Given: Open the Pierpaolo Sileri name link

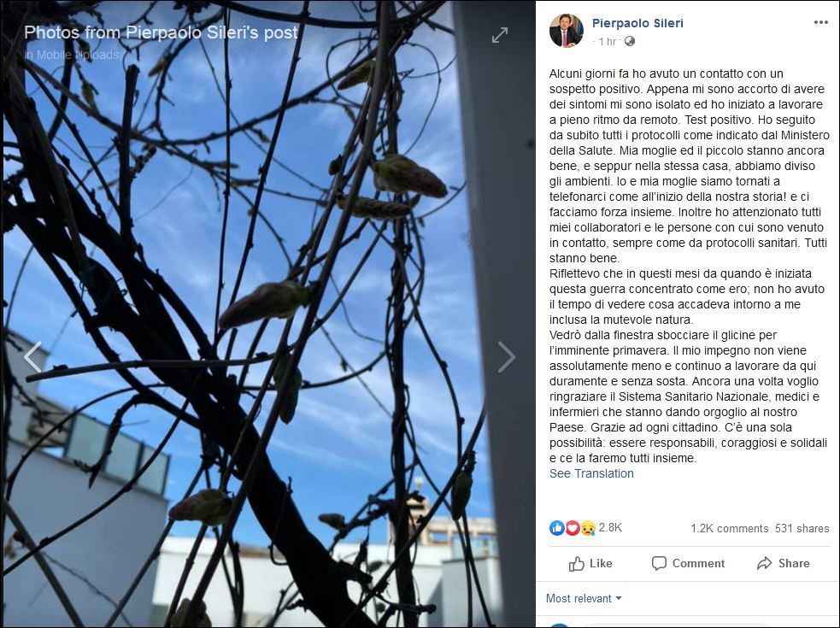Looking at the screenshot, I should (x=637, y=23).
